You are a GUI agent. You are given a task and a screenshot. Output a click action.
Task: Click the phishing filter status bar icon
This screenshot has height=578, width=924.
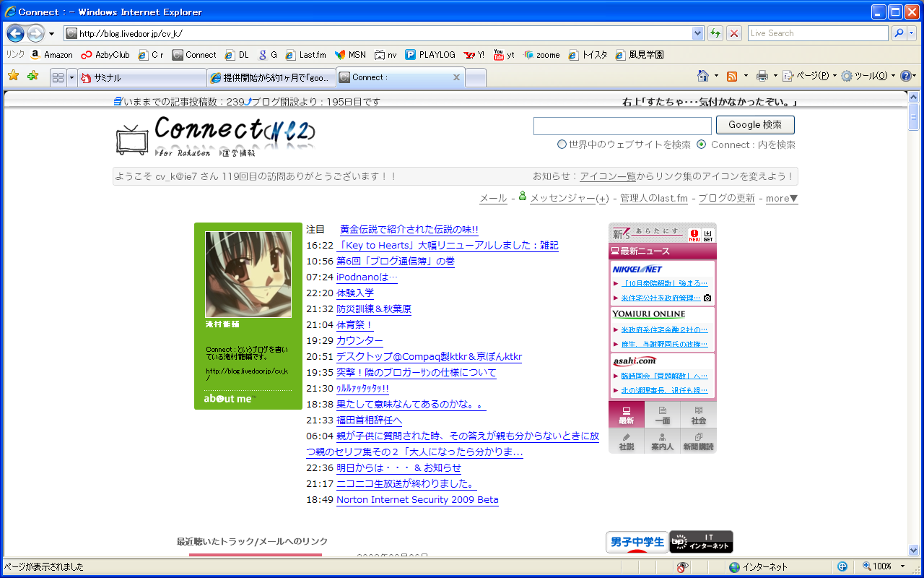pyautogui.click(x=682, y=567)
